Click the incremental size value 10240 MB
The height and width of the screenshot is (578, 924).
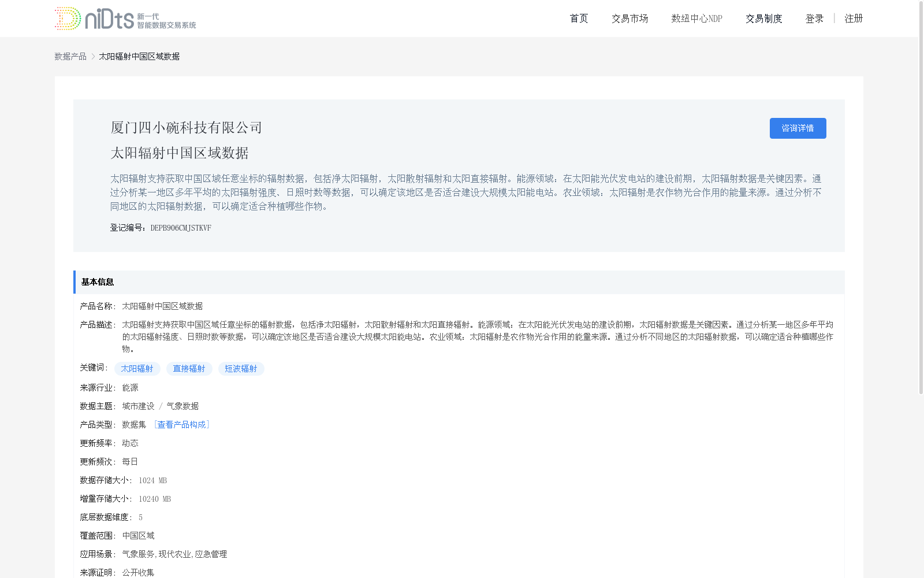(155, 499)
